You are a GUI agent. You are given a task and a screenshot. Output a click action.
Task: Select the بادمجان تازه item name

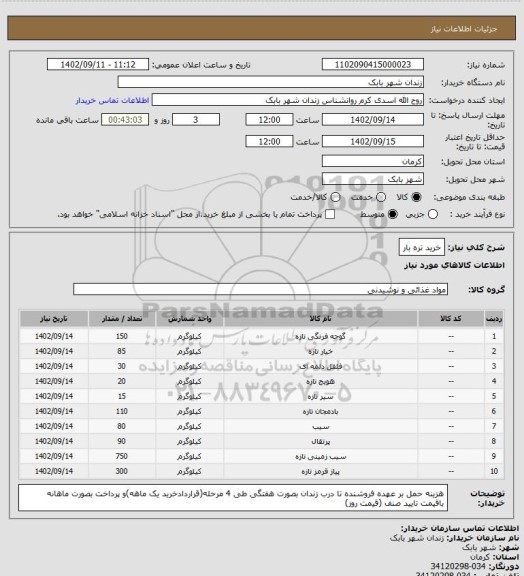click(x=320, y=411)
